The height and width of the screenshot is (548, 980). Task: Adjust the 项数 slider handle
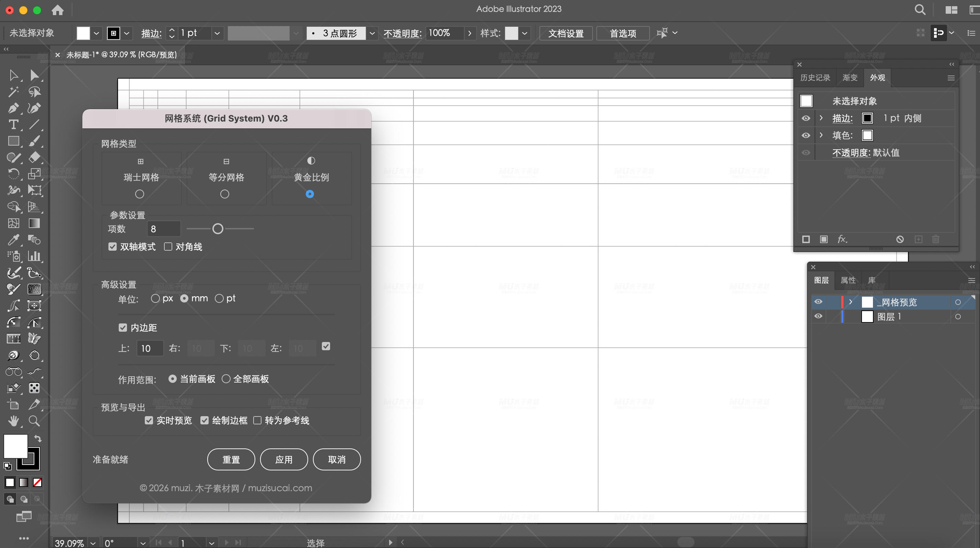218,228
